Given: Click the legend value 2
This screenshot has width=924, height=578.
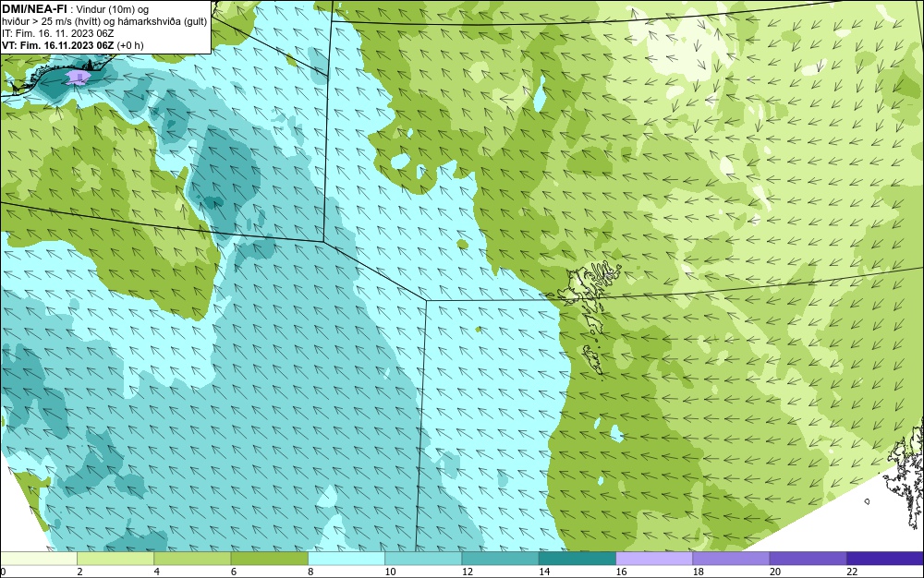Looking at the screenshot, I should point(79,572).
